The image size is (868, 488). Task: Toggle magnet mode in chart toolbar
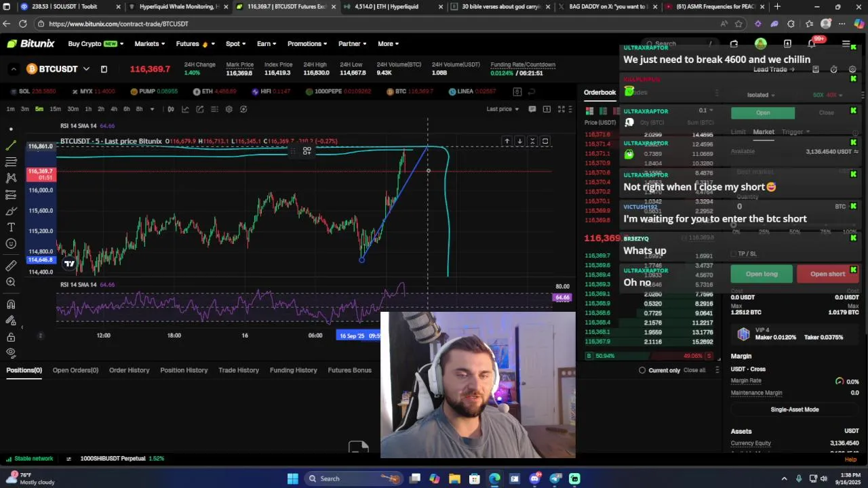(11, 304)
